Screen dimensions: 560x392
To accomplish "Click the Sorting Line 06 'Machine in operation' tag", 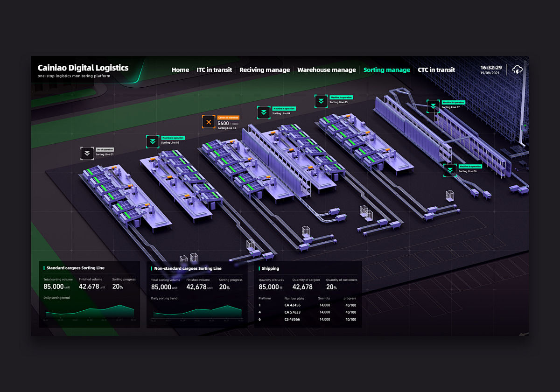I will [470, 166].
